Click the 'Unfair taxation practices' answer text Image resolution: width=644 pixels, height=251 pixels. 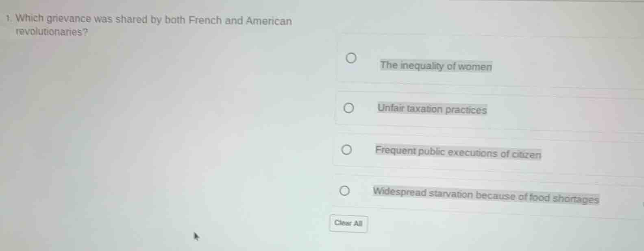click(x=431, y=109)
